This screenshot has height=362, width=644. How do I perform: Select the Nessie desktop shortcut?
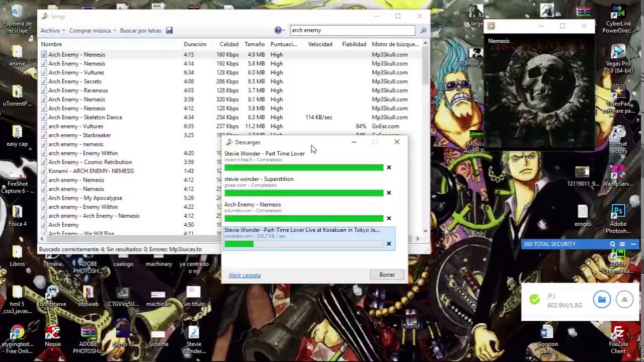click(x=53, y=336)
